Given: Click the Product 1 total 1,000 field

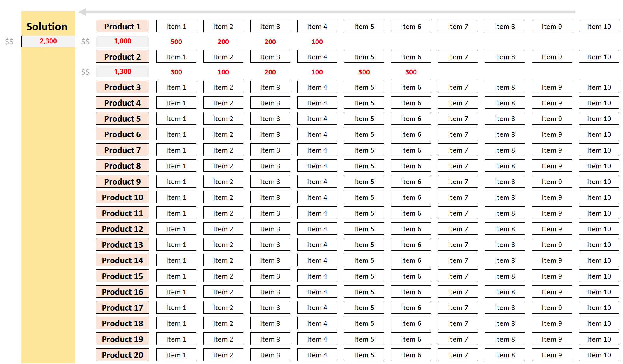Looking at the screenshot, I should [x=122, y=41].
